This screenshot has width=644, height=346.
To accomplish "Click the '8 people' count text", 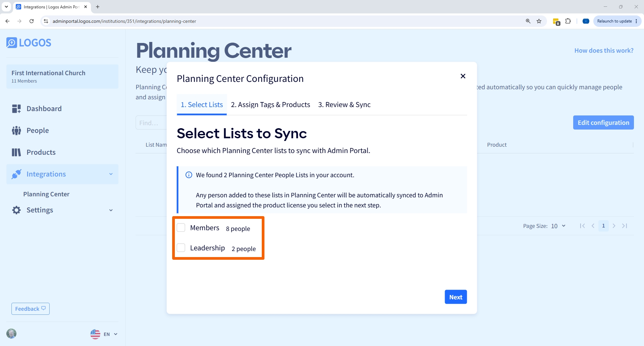I will pos(238,229).
